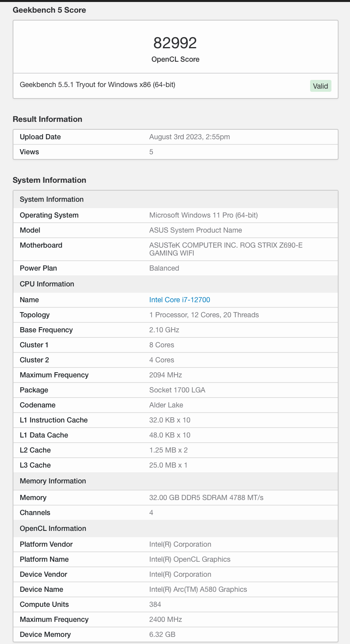The height and width of the screenshot is (644, 350).
Task: Click the Alder Lake codename value
Action: click(166, 405)
